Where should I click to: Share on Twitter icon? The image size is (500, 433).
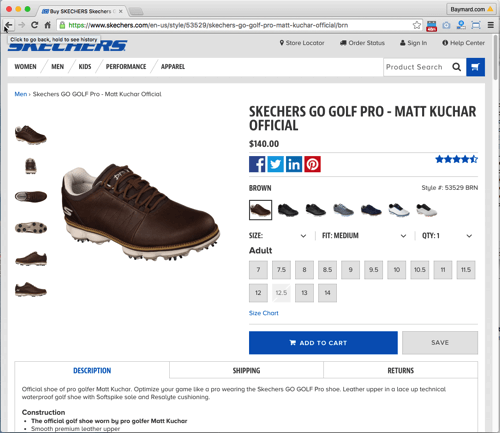click(x=276, y=164)
